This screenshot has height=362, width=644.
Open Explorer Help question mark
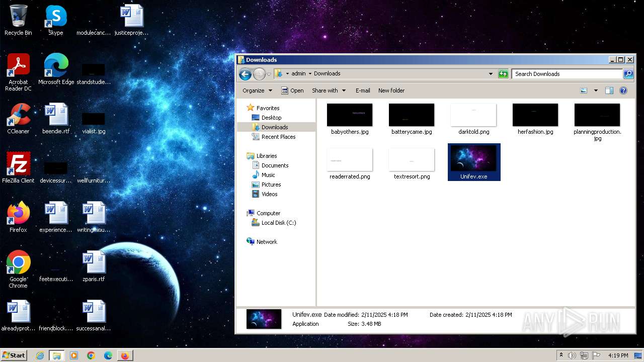(x=623, y=90)
